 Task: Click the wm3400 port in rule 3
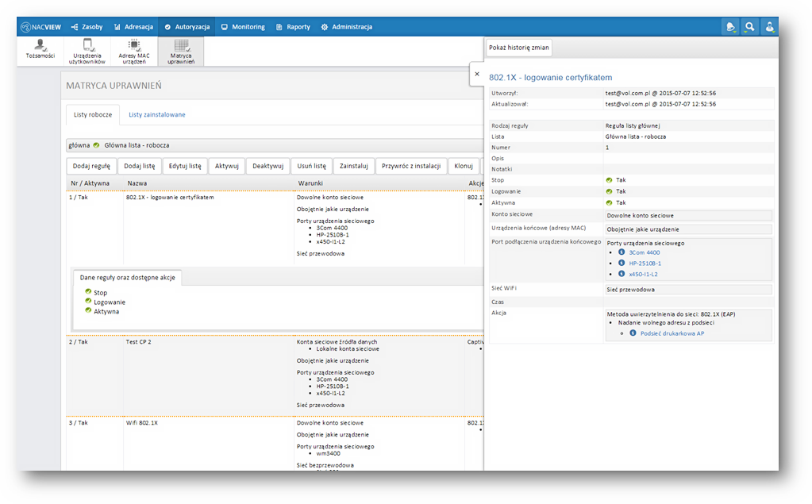pos(329,454)
